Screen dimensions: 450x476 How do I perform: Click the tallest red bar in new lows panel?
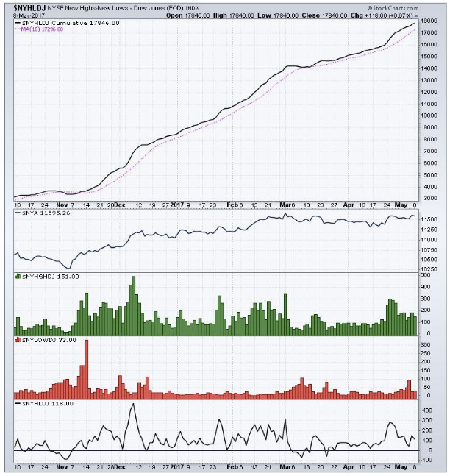[x=87, y=369]
